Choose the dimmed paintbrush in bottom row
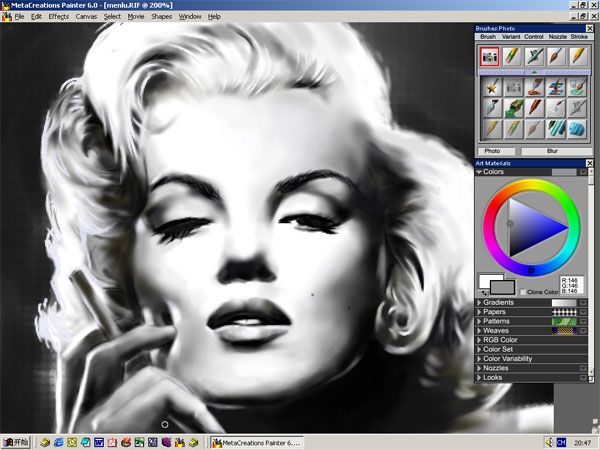The height and width of the screenshot is (450, 600). click(x=535, y=129)
